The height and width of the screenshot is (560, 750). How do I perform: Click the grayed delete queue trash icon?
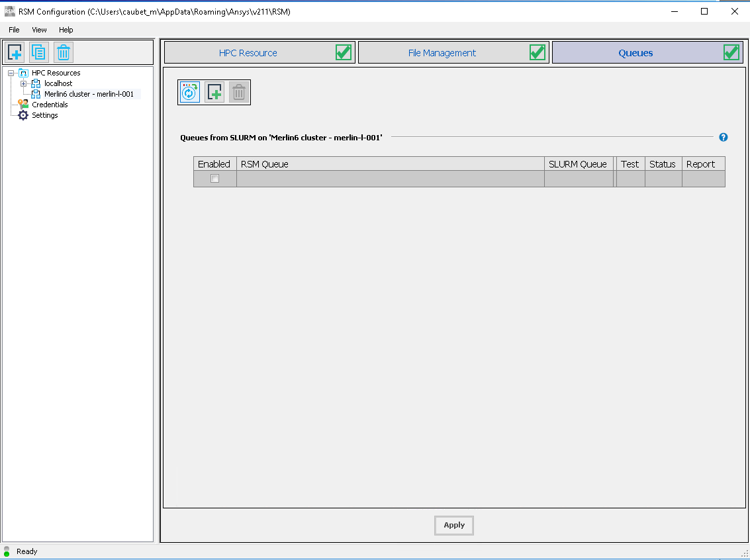[x=238, y=93]
